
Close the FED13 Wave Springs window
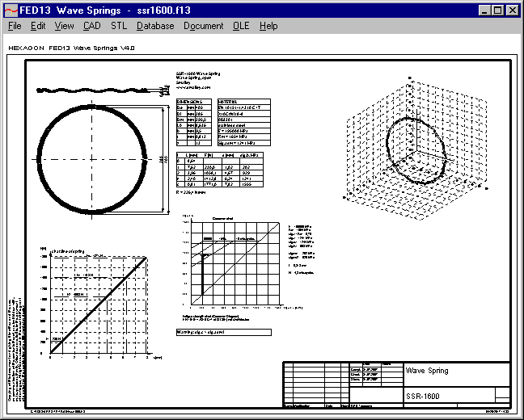[x=512, y=10]
